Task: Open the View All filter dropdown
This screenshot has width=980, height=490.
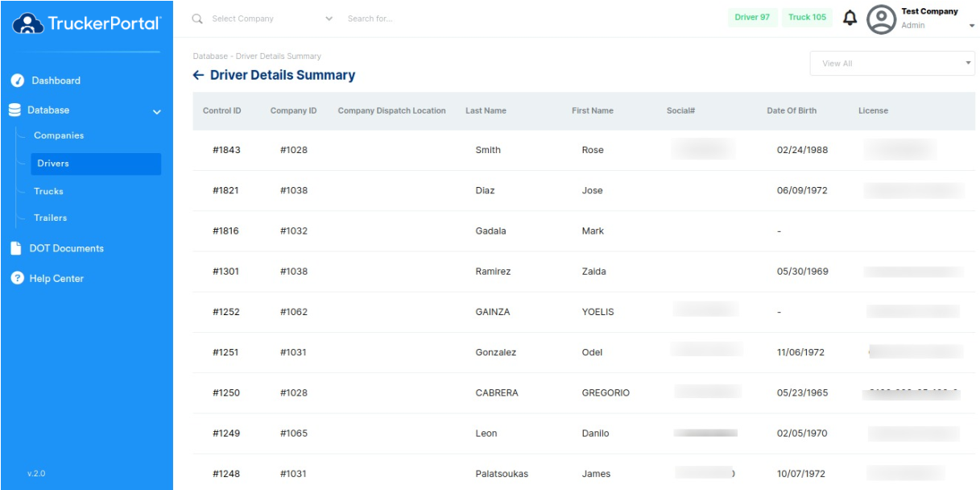Action: 891,64
